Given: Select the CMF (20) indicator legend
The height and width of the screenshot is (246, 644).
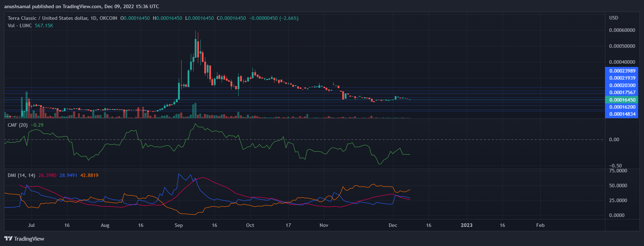Looking at the screenshot, I should tap(18, 125).
